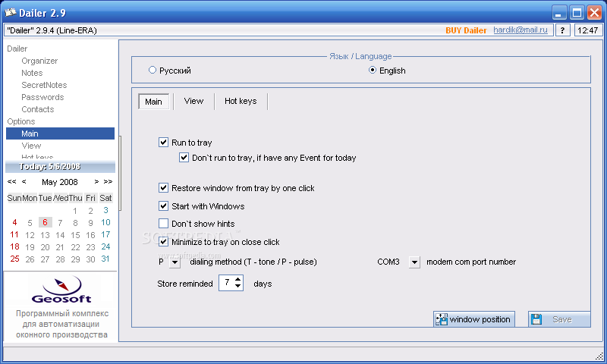The image size is (607, 364).
Task: Select View under Options in sidebar
Action: coord(31,146)
